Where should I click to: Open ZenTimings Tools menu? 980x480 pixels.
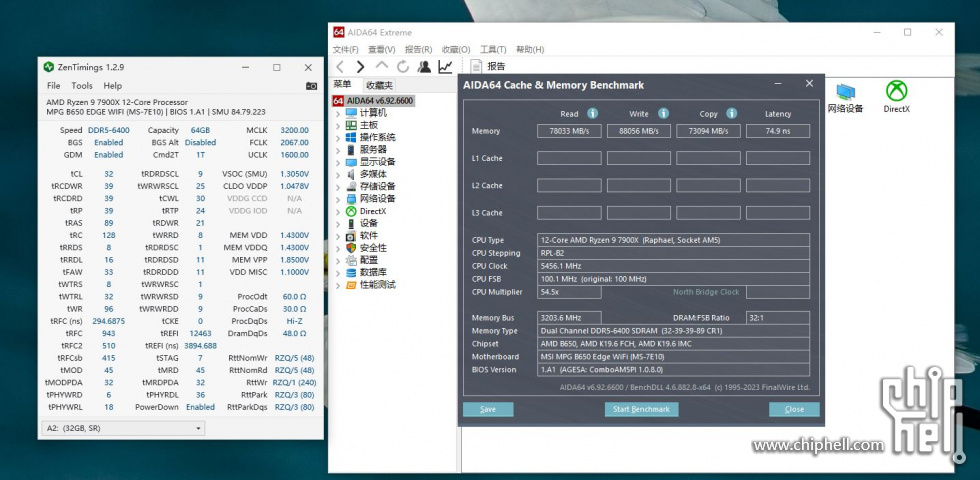[x=82, y=86]
